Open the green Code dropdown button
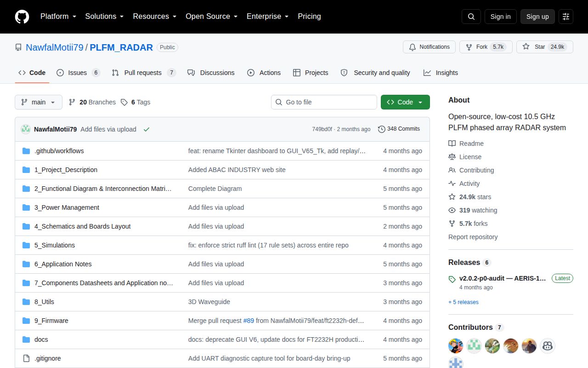The width and height of the screenshot is (588, 368). point(405,102)
